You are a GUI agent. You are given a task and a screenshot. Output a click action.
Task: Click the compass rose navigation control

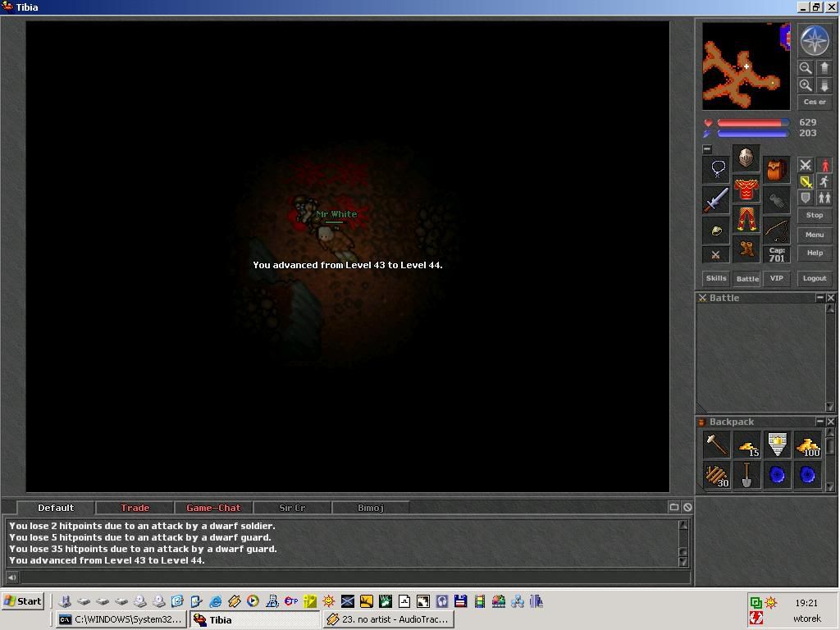pos(814,40)
